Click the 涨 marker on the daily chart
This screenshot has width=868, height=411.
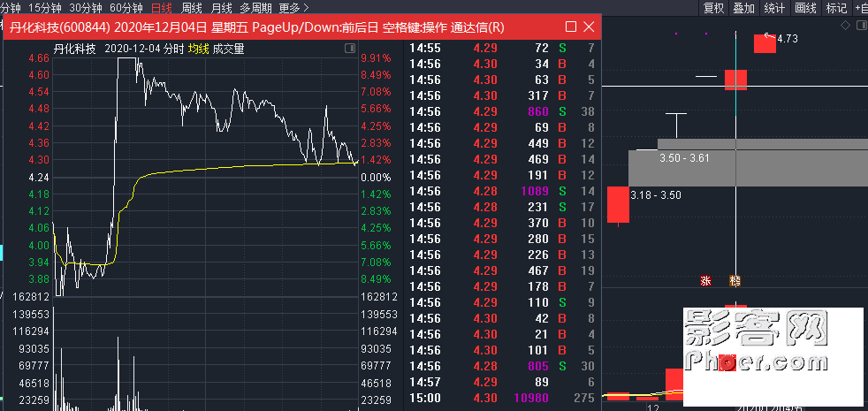[x=706, y=280]
